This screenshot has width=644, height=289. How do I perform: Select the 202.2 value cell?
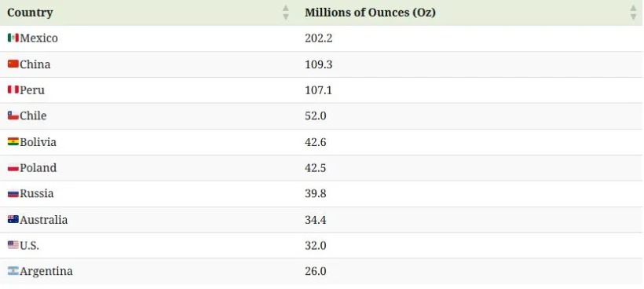coord(318,38)
